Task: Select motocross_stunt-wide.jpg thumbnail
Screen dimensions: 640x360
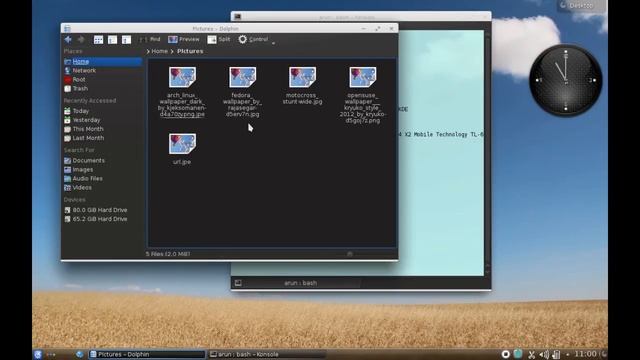Action: (x=302, y=77)
